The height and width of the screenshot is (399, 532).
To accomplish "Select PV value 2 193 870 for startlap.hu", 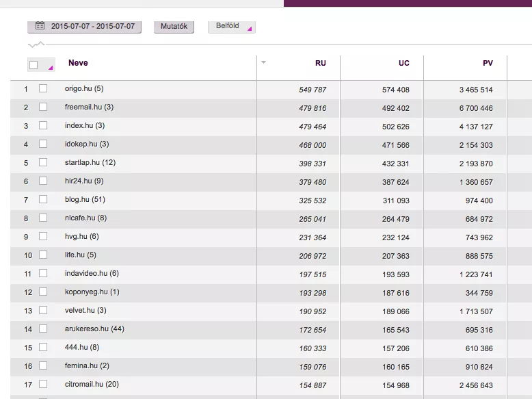I will (x=476, y=164).
